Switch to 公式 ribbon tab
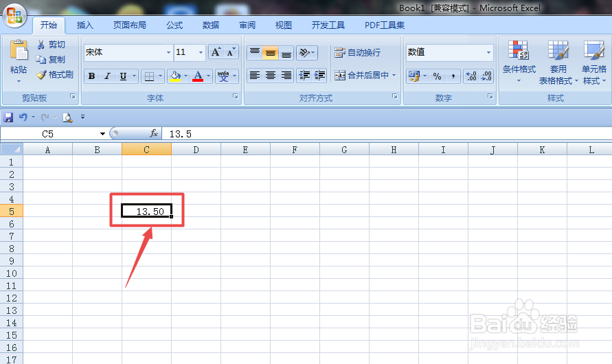This screenshot has width=612, height=364. point(174,25)
